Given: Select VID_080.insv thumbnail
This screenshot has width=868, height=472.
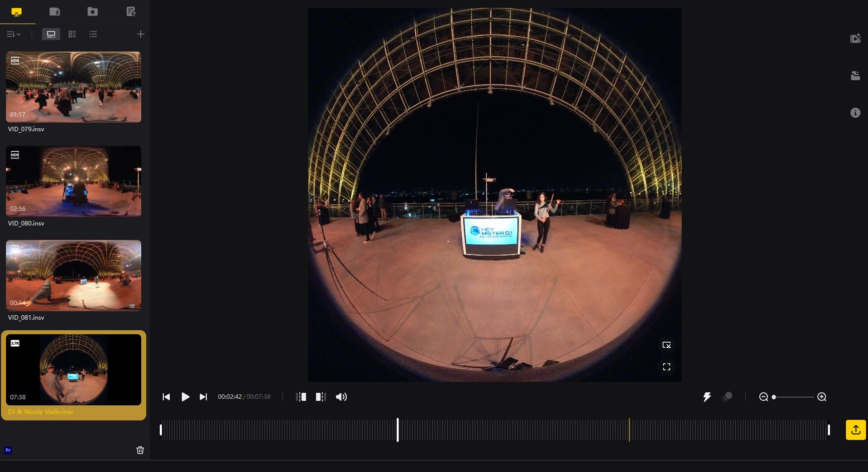Looking at the screenshot, I should point(74,181).
